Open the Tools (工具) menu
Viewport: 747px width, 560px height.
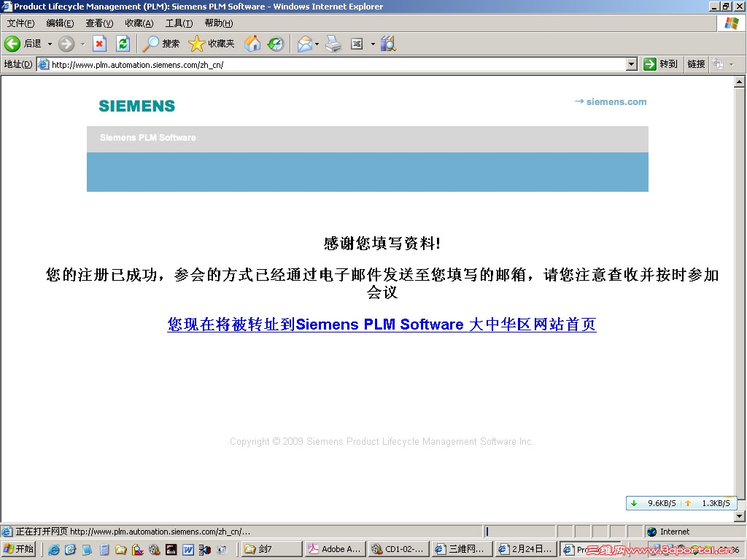[179, 23]
